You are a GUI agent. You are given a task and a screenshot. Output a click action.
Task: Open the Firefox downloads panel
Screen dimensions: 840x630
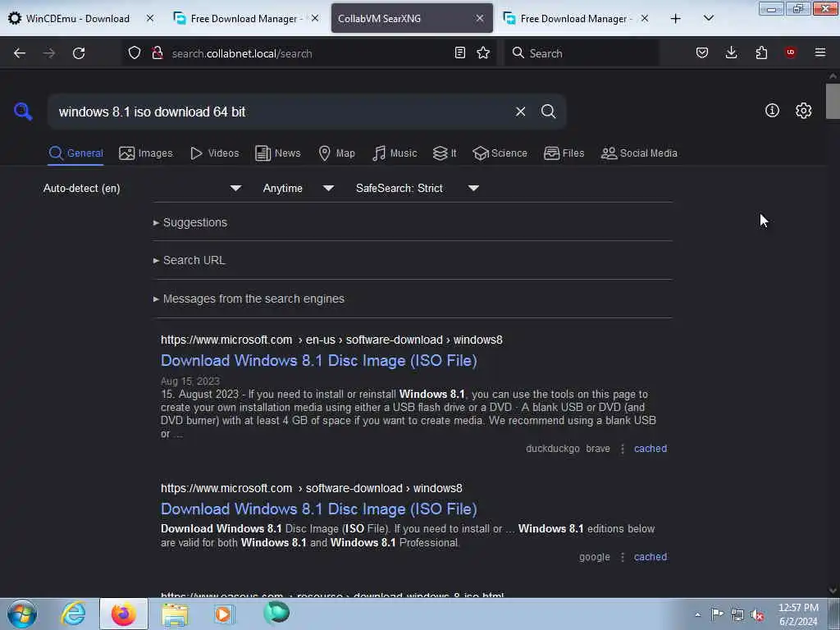pos(731,52)
